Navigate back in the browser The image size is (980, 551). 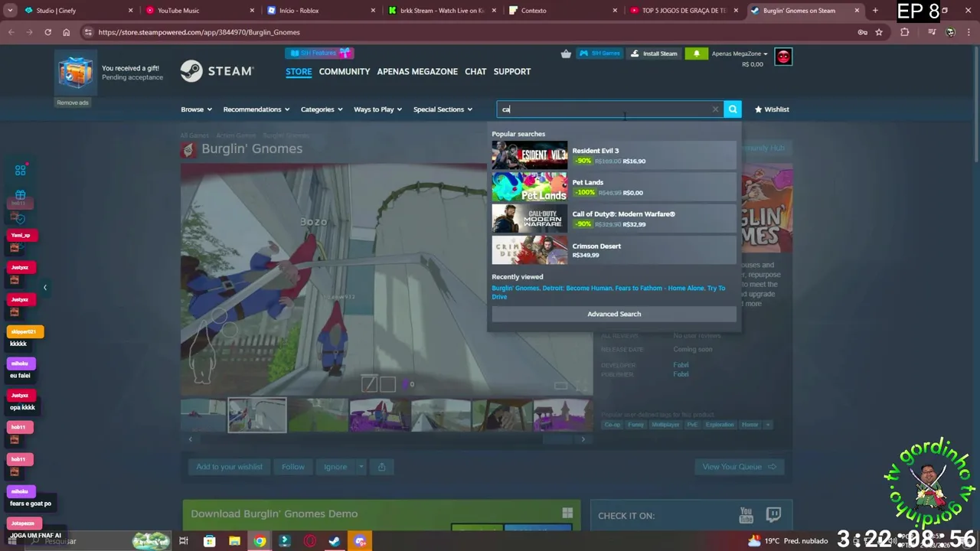tap(11, 32)
